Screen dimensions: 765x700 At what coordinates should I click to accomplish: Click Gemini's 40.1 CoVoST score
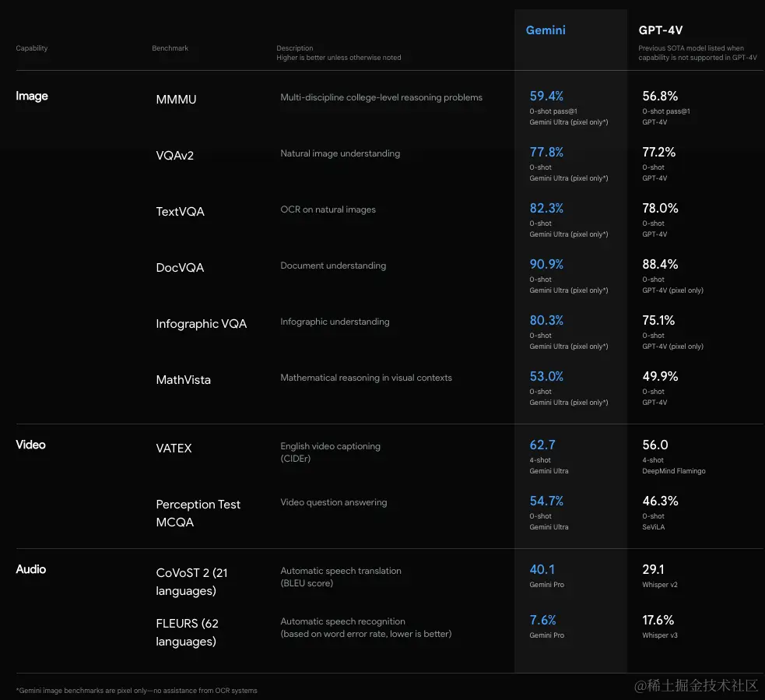point(542,570)
